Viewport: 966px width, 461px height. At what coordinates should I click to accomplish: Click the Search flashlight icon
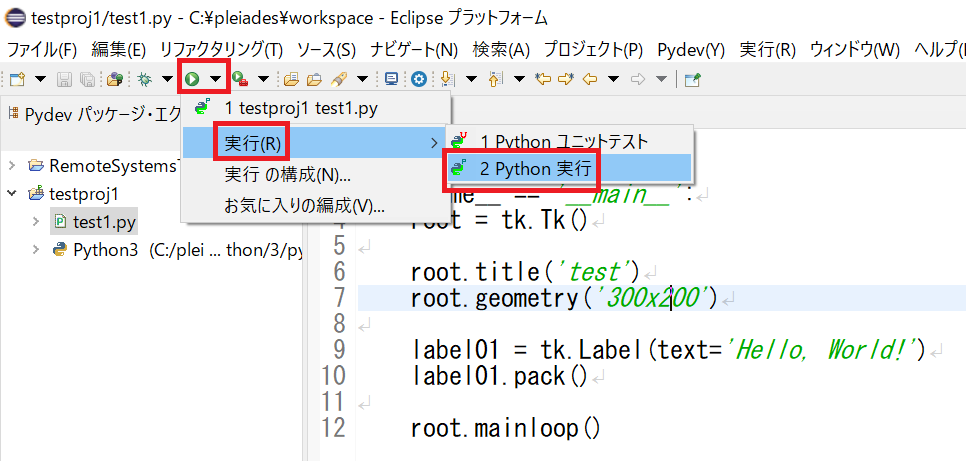click(x=338, y=79)
